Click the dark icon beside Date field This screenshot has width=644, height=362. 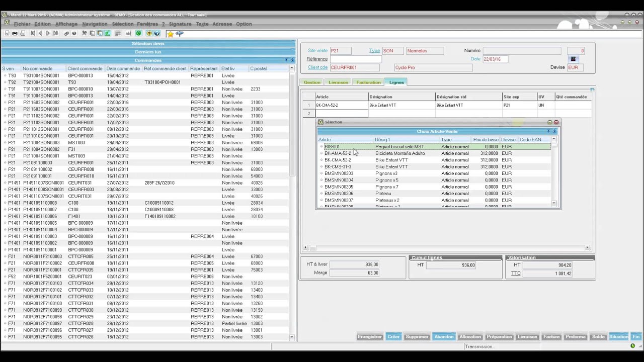(x=573, y=59)
